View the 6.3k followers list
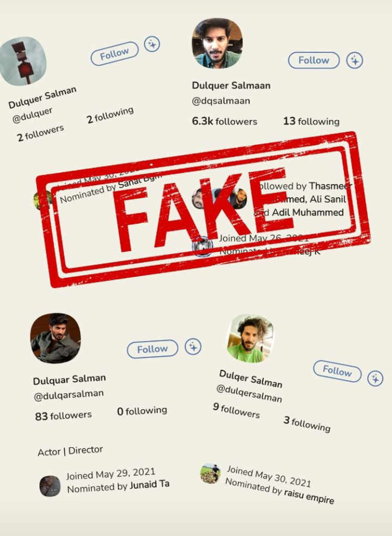Viewport: 392px width, 536px height. coord(224,121)
